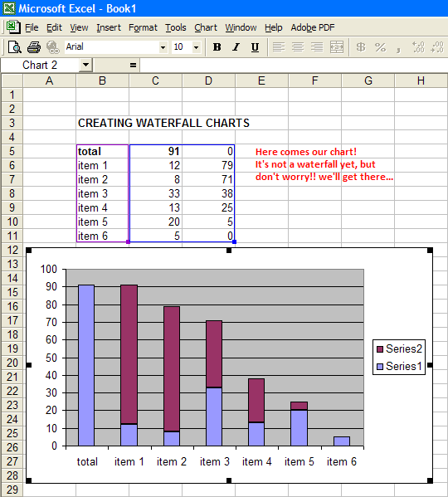Open the Tools menu
Image resolution: width=448 pixels, height=497 pixels.
[176, 27]
